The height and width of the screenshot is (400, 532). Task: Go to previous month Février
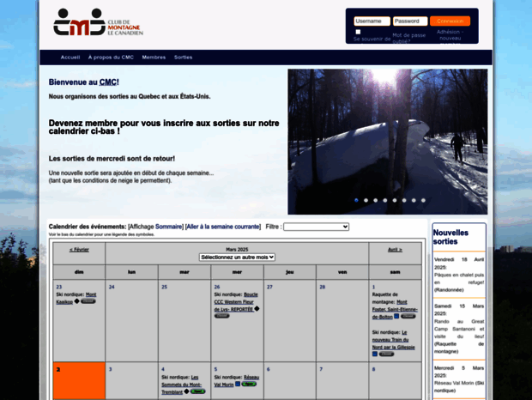pyautogui.click(x=79, y=250)
